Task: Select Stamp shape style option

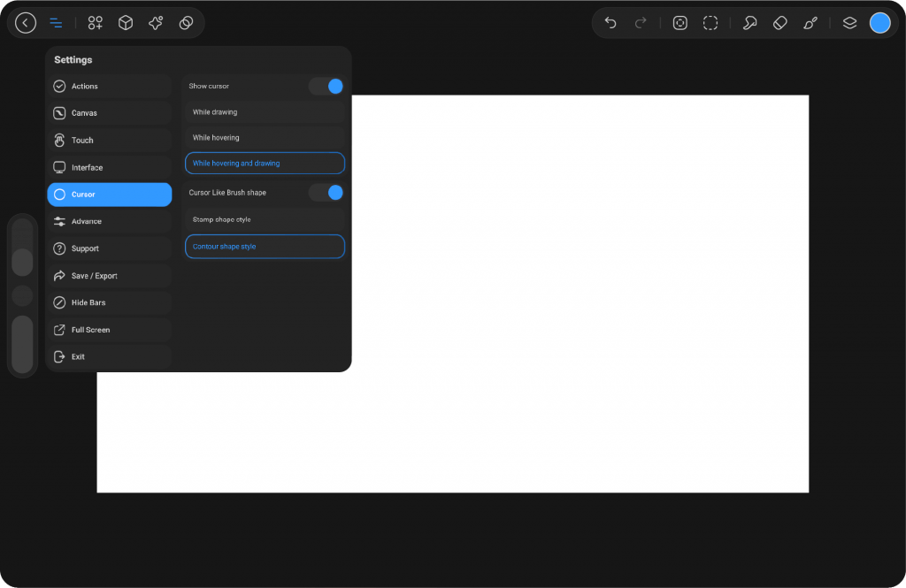Action: point(265,219)
